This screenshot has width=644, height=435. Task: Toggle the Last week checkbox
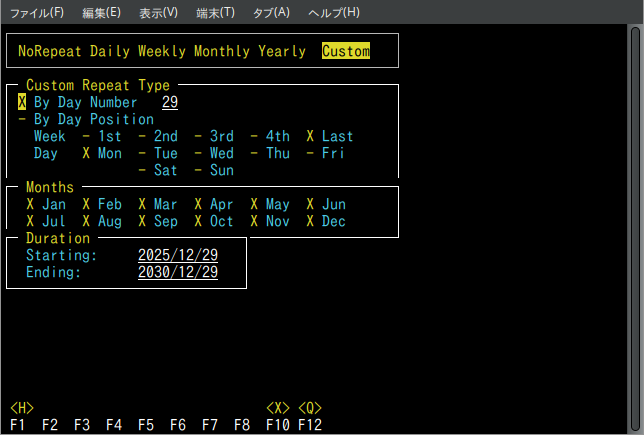[x=330, y=136]
